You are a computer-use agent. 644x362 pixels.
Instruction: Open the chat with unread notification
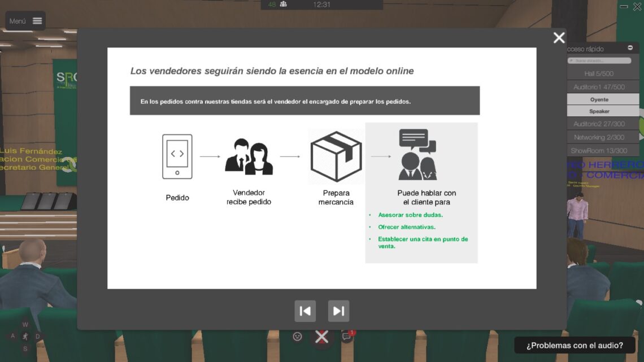point(347,337)
